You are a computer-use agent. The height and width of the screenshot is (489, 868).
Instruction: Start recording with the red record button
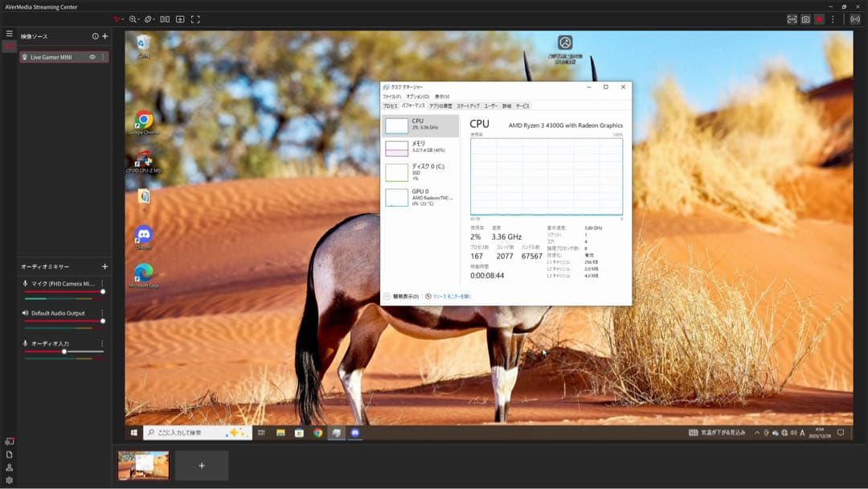coord(820,19)
